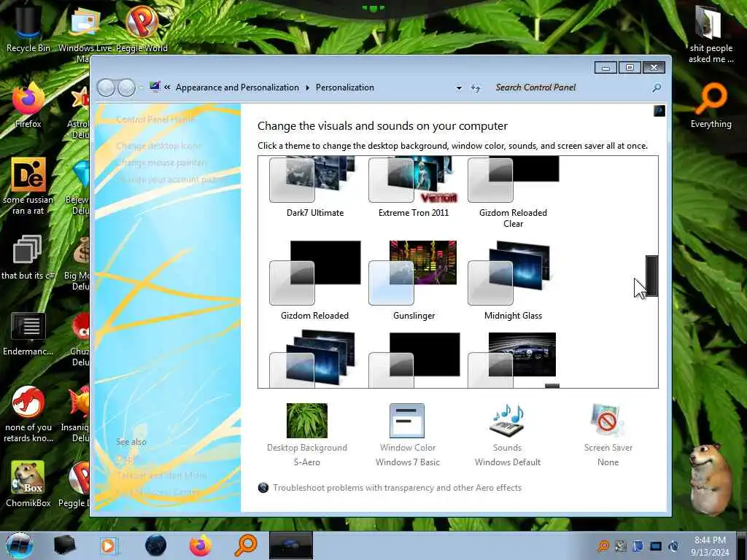Open Insaniquarium Deluxe fish desktop icon

[77, 414]
